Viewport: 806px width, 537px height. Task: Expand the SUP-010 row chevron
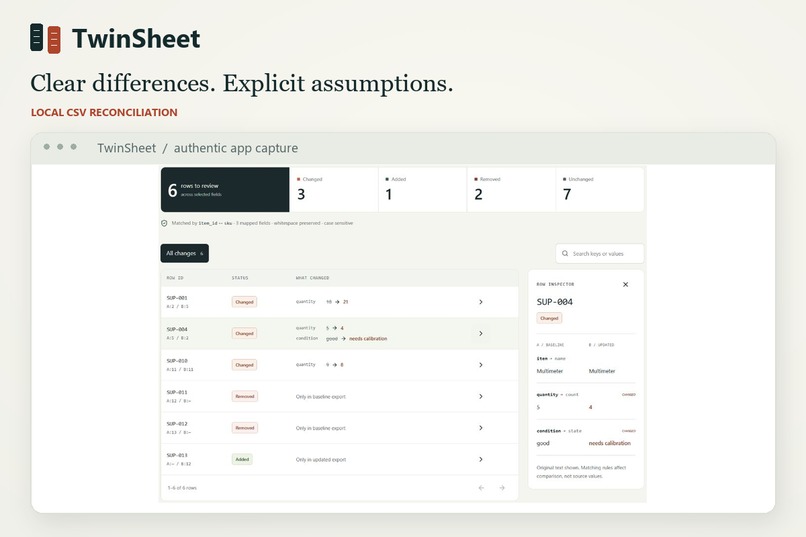tap(481, 365)
